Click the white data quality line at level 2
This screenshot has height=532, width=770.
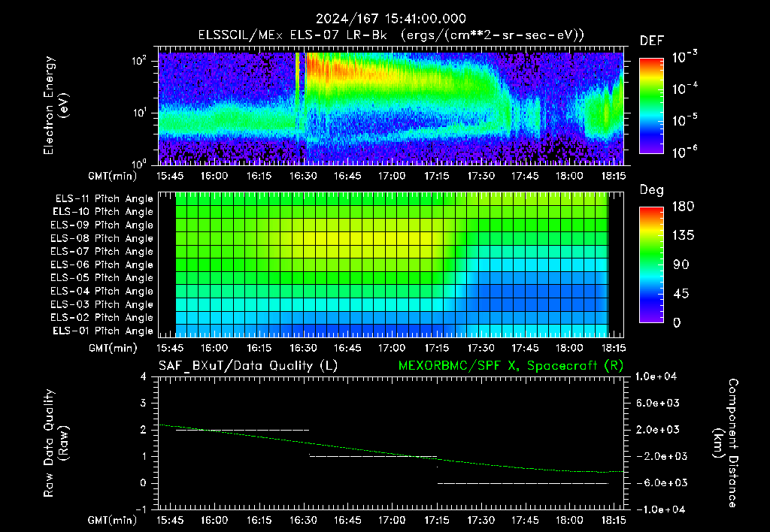[x=242, y=430]
